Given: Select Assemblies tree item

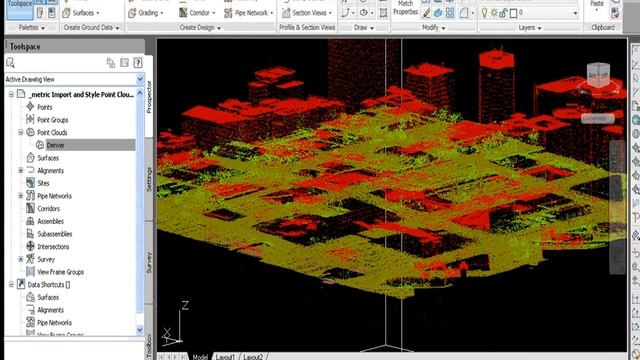Looking at the screenshot, I should click(50, 221).
